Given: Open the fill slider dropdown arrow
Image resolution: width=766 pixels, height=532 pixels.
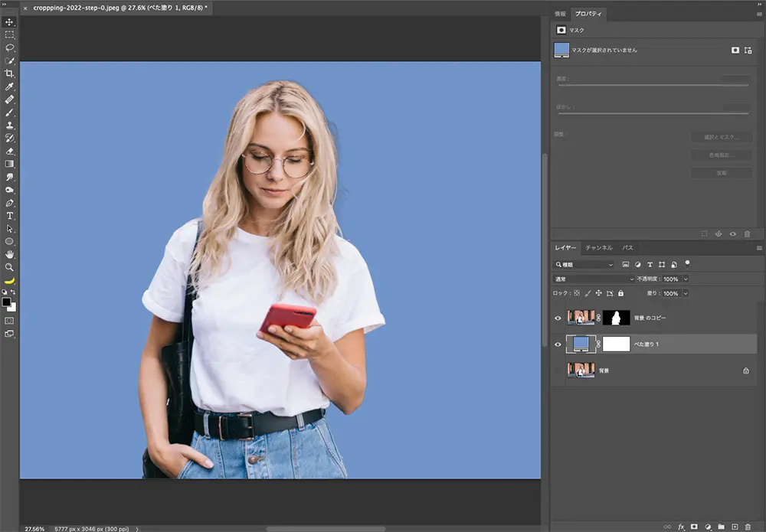Looking at the screenshot, I should pyautogui.click(x=686, y=293).
